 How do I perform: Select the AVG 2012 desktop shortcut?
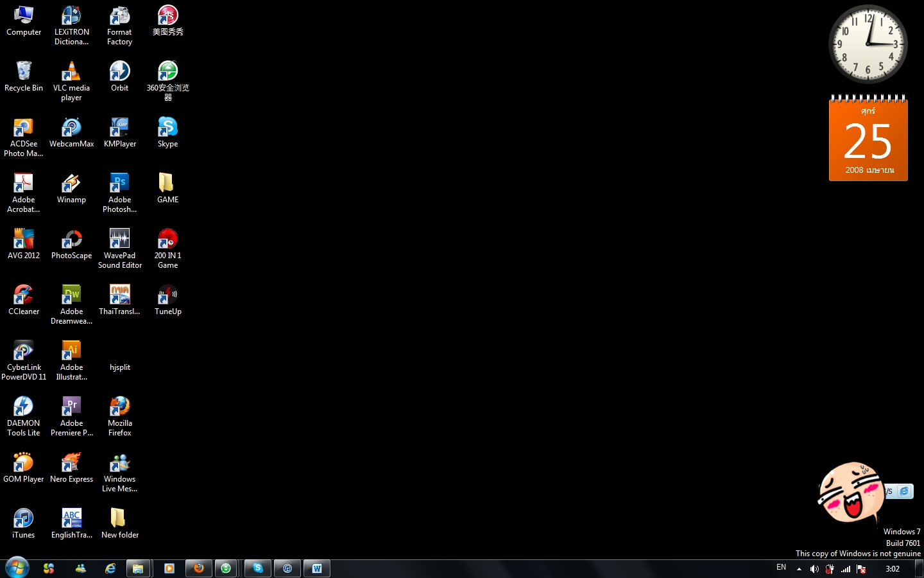24,245
